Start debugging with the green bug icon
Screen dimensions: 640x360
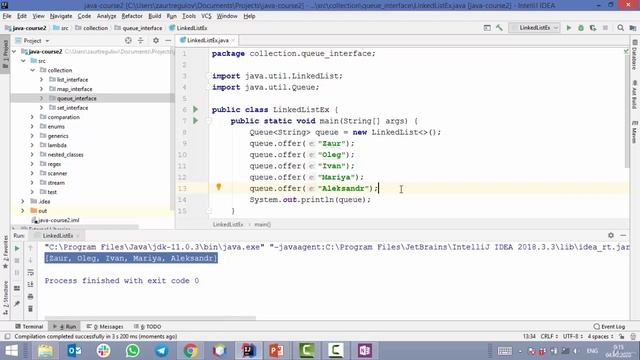click(581, 28)
